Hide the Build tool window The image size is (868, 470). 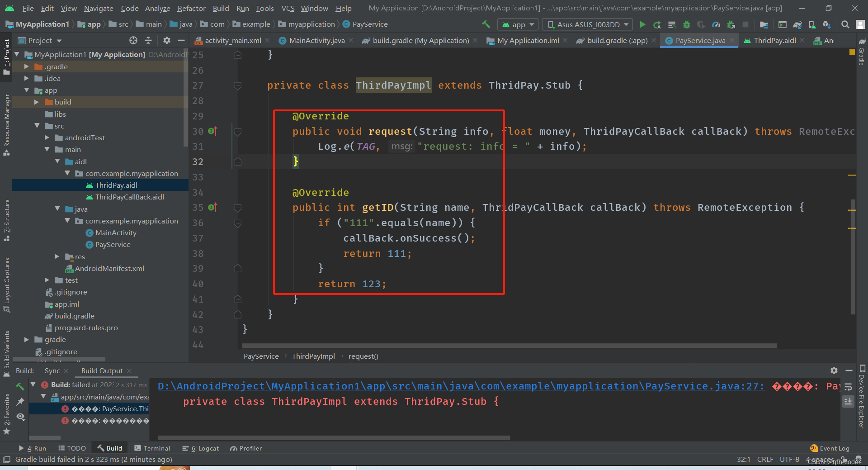tap(849, 370)
